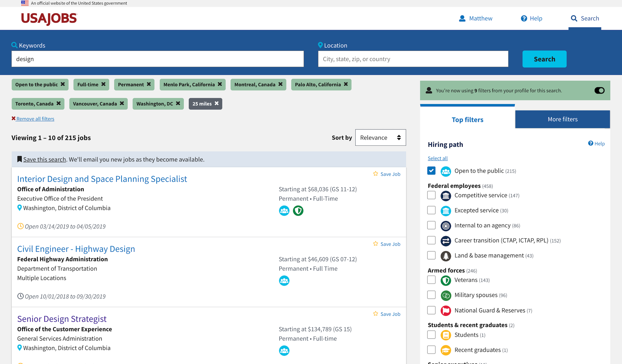Check the Career transition checkbox
This screenshot has width=622, height=364.
click(x=431, y=240)
